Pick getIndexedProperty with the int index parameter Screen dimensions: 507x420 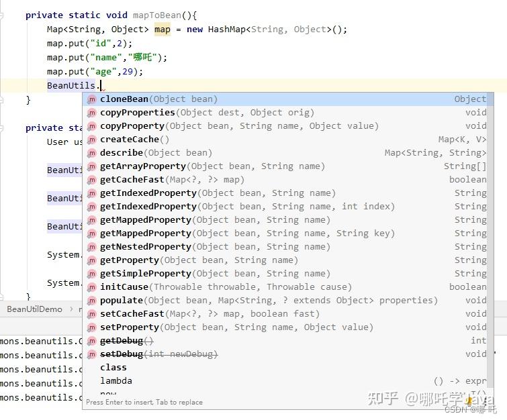point(247,207)
